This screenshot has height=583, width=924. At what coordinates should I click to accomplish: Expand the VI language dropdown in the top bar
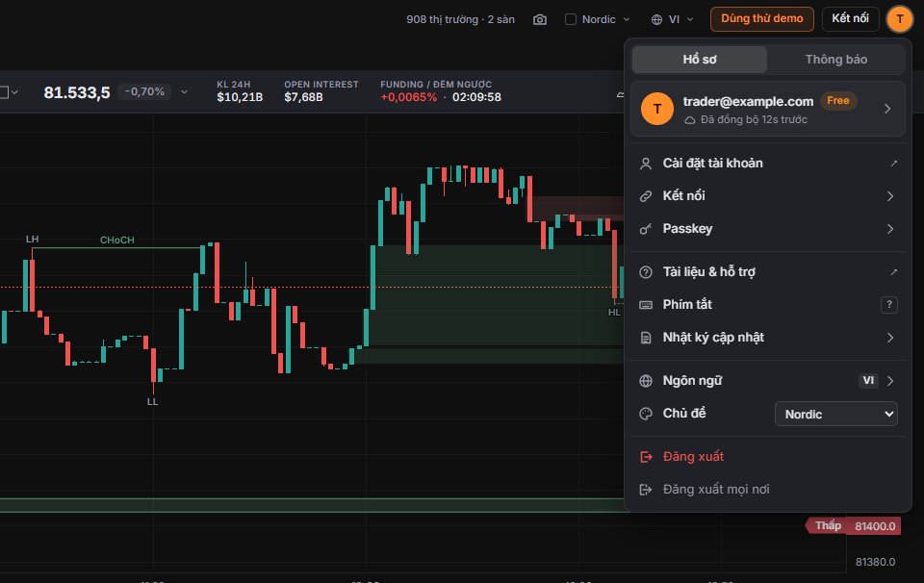(x=673, y=19)
